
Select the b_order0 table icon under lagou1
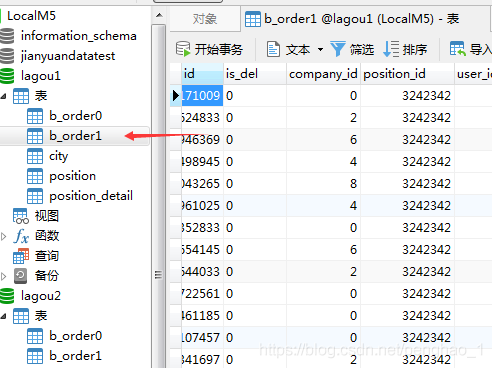tap(35, 116)
